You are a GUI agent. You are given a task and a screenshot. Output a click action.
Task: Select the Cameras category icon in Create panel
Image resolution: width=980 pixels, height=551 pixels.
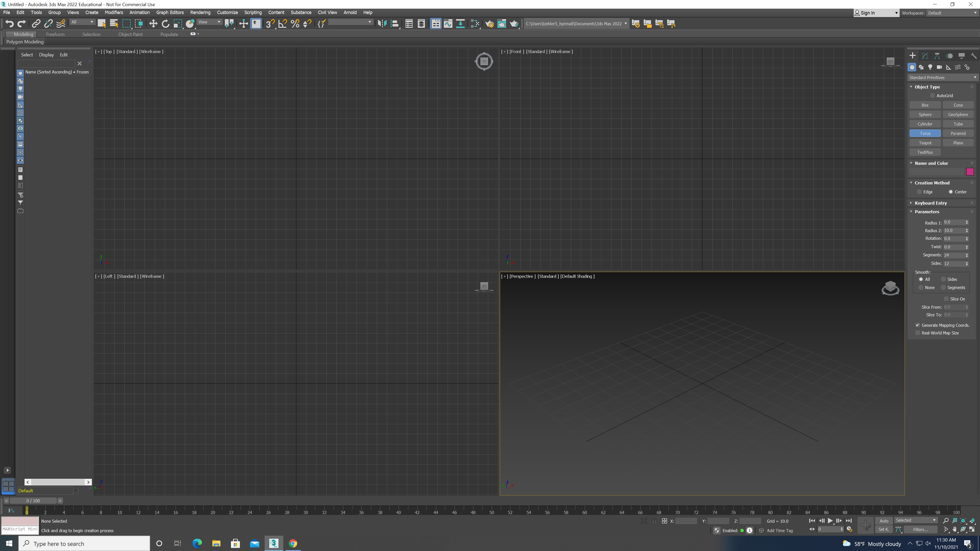(x=939, y=67)
